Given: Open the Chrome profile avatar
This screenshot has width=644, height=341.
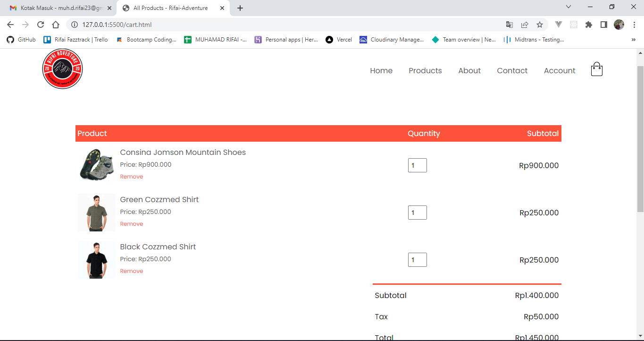Looking at the screenshot, I should [619, 25].
